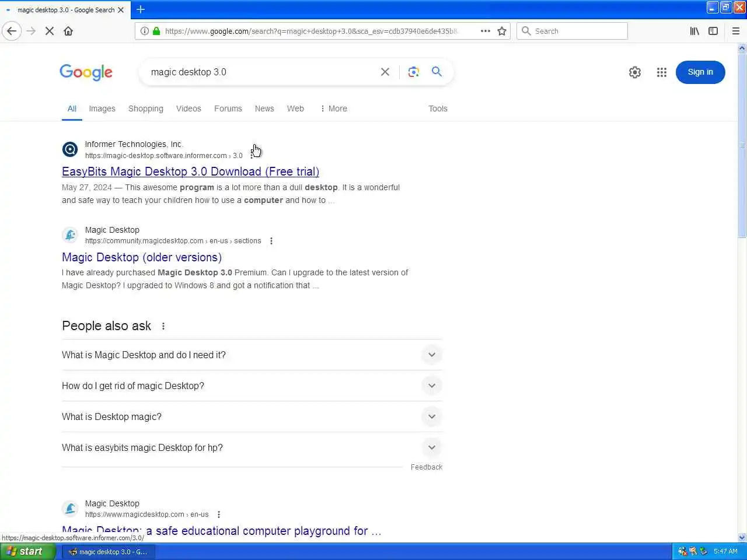
Task: Click the first system tray icon
Action: (682, 551)
